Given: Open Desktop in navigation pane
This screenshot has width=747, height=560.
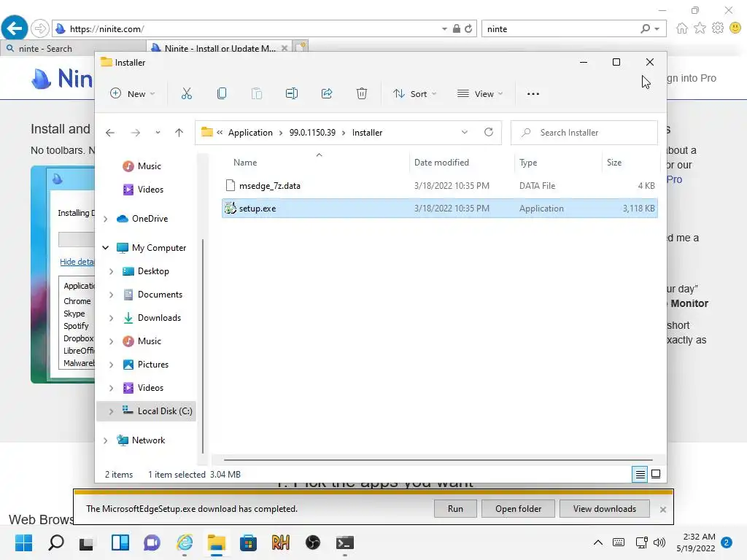Looking at the screenshot, I should (x=153, y=271).
